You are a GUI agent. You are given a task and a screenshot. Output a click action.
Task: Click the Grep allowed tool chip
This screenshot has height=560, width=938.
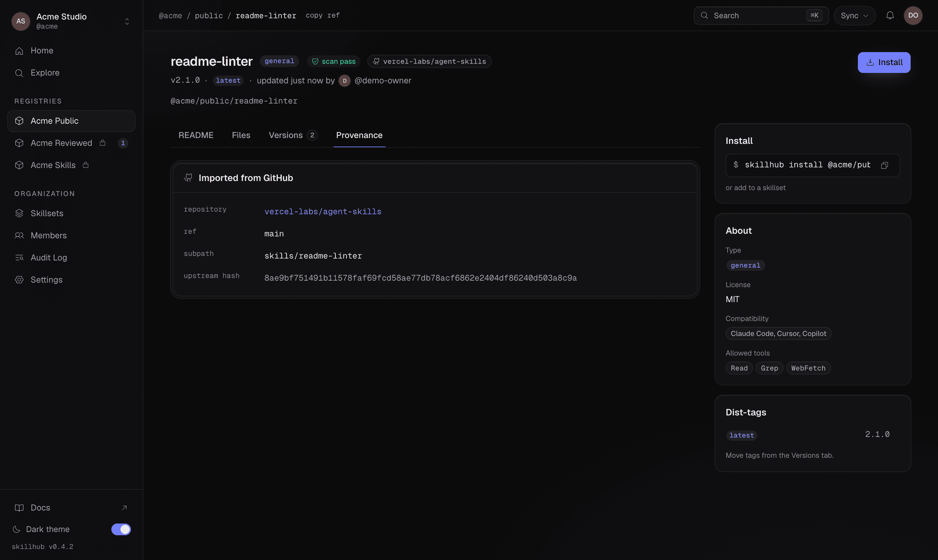point(769,368)
